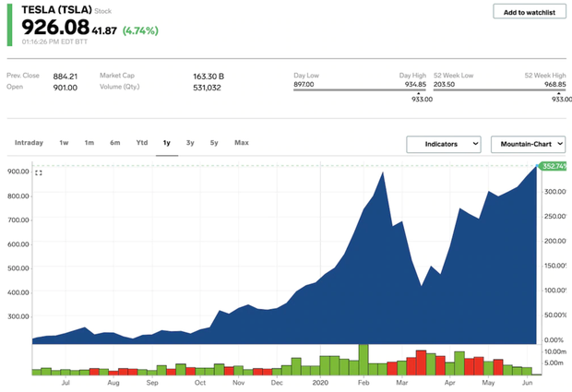Open the Indicators dropdown

pyautogui.click(x=444, y=145)
